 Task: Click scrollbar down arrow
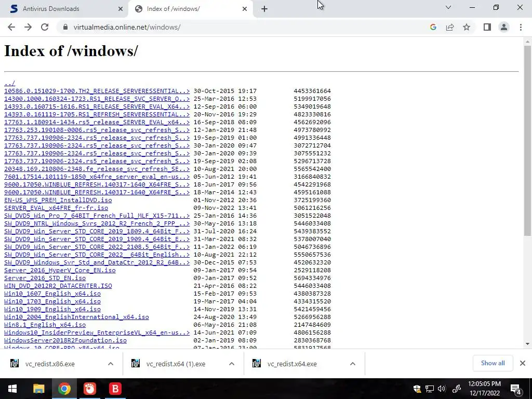point(527,344)
